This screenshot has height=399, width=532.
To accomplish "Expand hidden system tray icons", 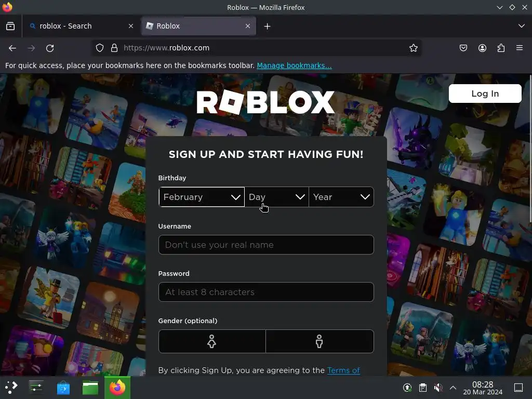I will (453, 388).
